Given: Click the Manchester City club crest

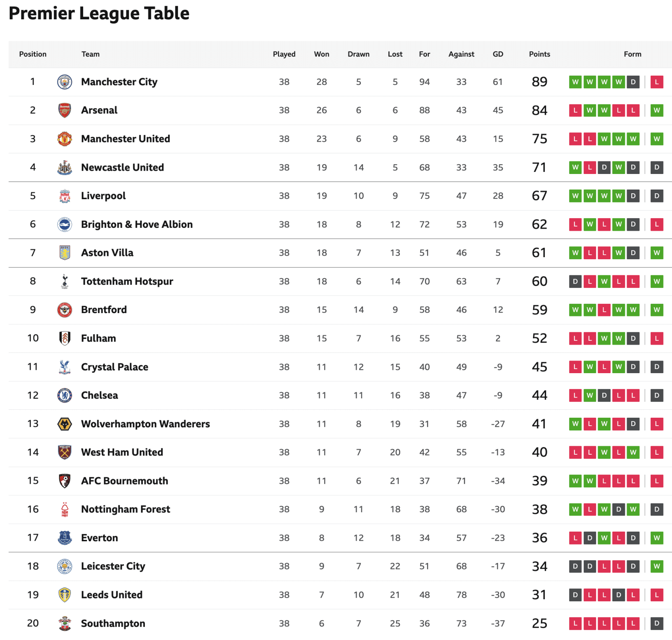Looking at the screenshot, I should tap(65, 82).
